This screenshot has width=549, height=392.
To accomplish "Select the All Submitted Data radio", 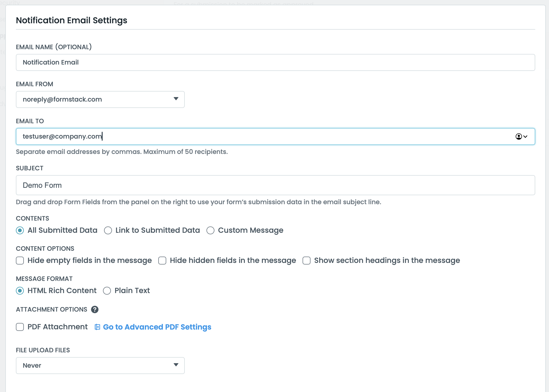I will pos(20,230).
